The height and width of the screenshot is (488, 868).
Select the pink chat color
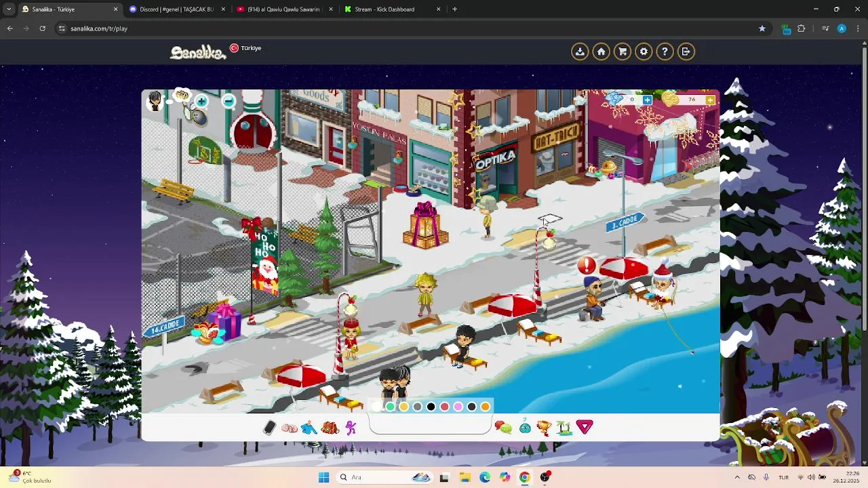458,407
